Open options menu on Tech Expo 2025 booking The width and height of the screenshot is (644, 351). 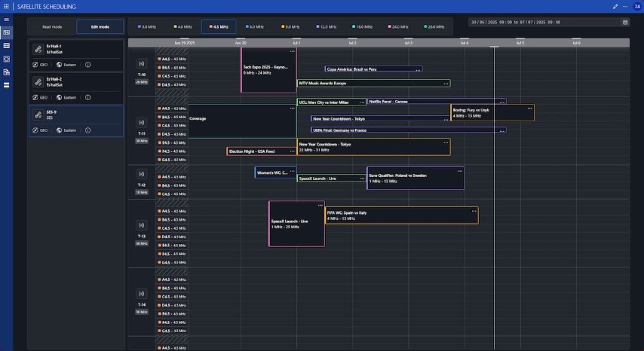[292, 51]
